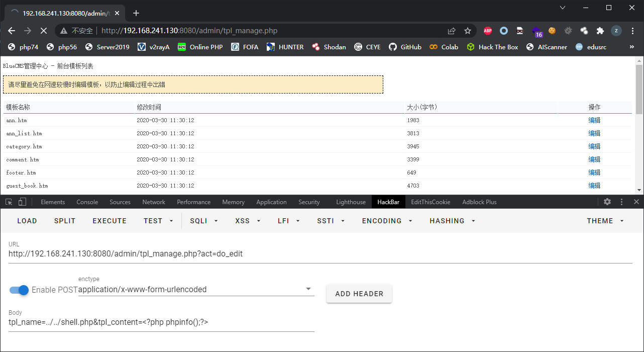
Task: Switch to the Sources tab
Action: (x=120, y=202)
